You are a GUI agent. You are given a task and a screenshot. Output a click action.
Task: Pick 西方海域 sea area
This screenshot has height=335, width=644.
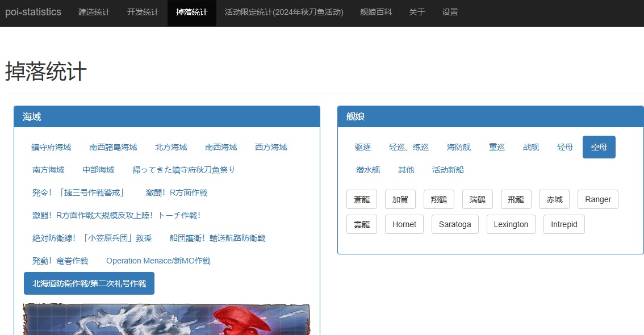[x=271, y=147]
